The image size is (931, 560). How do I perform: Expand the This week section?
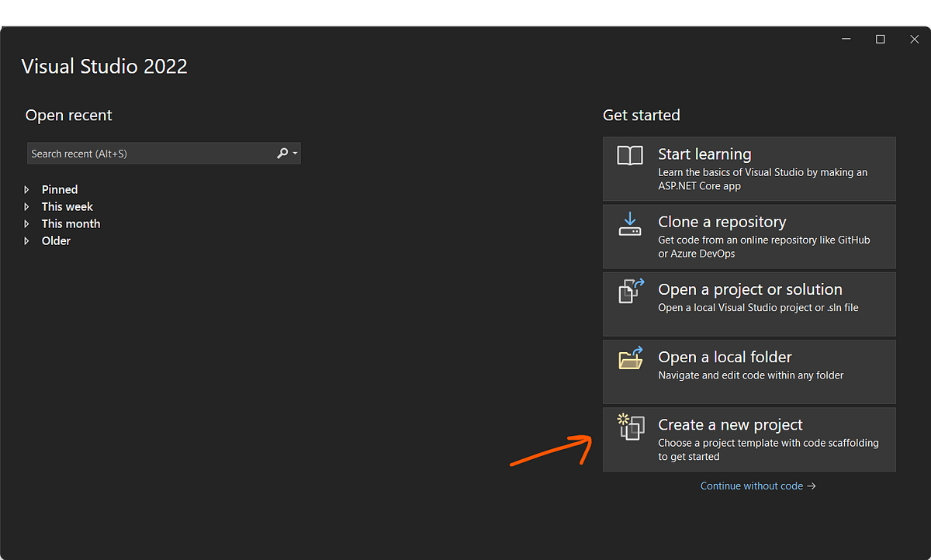point(27,206)
